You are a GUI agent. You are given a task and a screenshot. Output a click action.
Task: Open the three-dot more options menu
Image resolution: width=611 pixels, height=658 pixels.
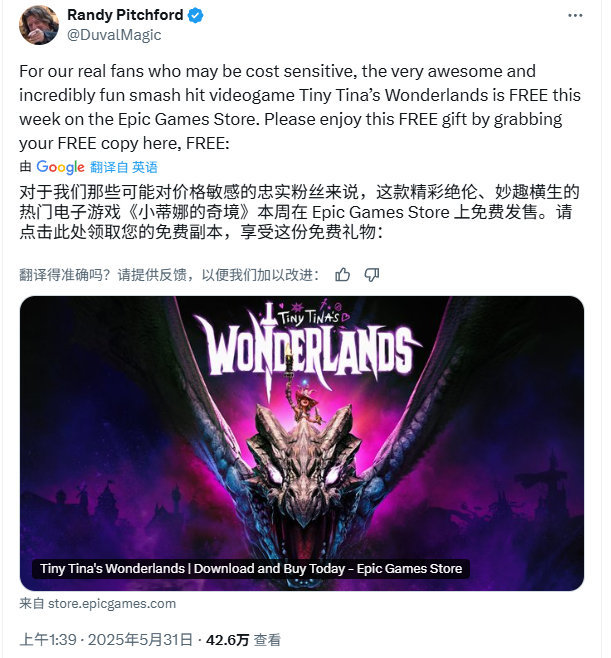tap(575, 16)
